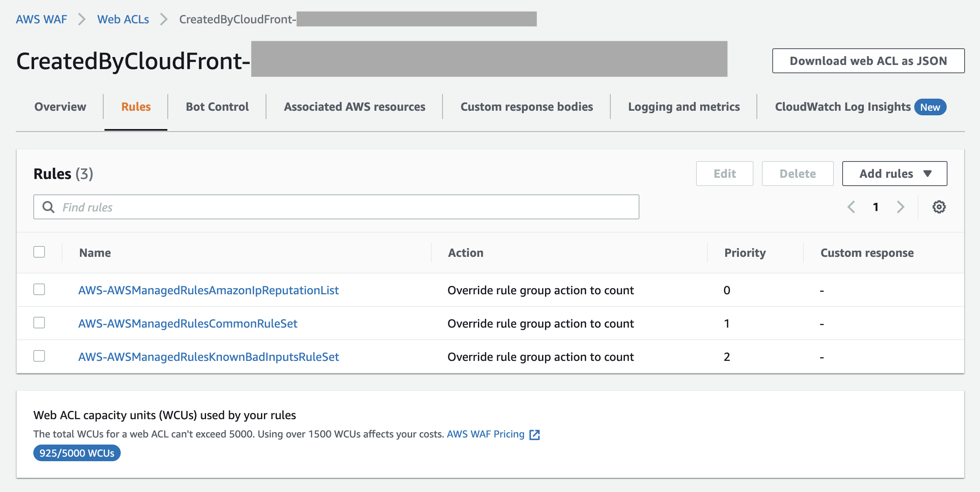Go to Web ACLs breadcrumb link

123,19
